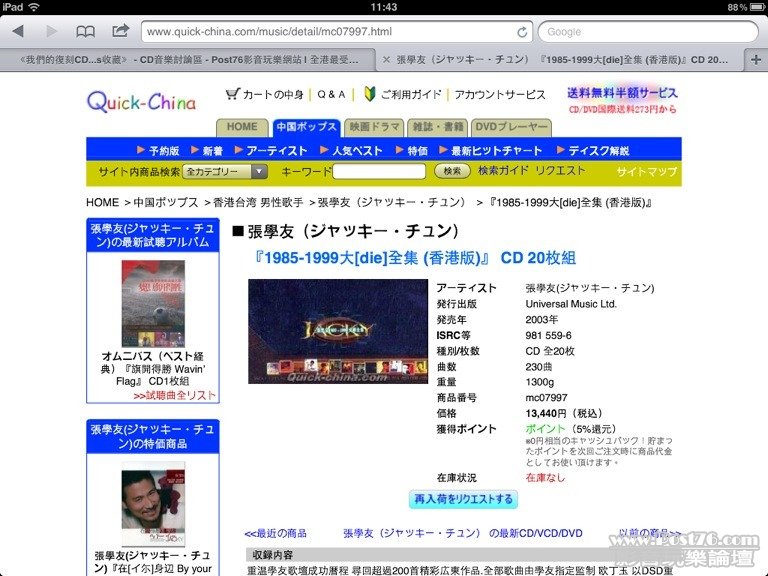Image resolution: width=768 pixels, height=576 pixels.
Task: Click the green ポイント link
Action: pos(545,429)
